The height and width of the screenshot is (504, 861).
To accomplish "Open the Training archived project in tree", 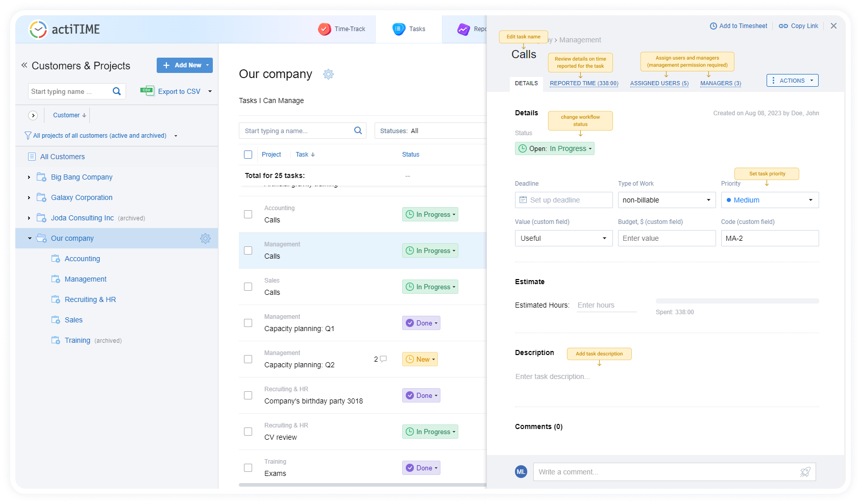I will pyautogui.click(x=78, y=340).
